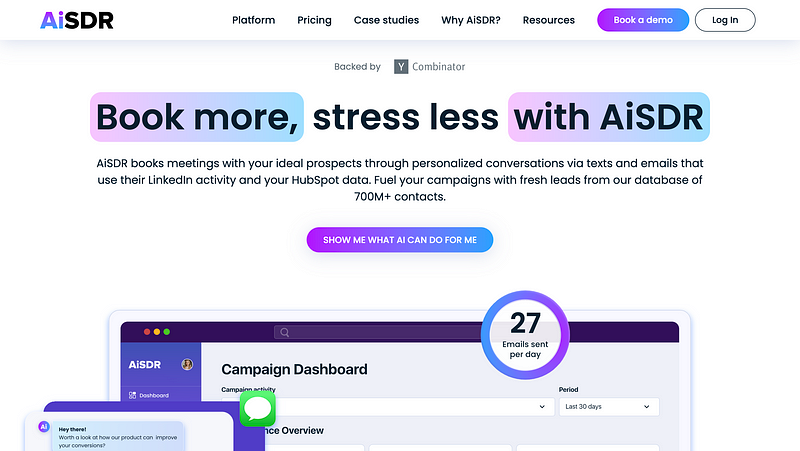Select Dashboard in the mockup sidebar
The image size is (800, 451).
[148, 395]
